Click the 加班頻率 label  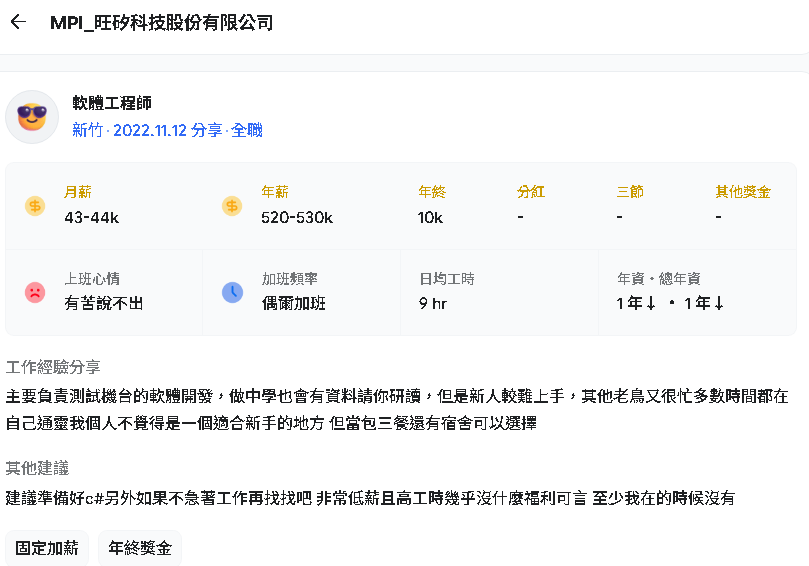click(x=289, y=279)
